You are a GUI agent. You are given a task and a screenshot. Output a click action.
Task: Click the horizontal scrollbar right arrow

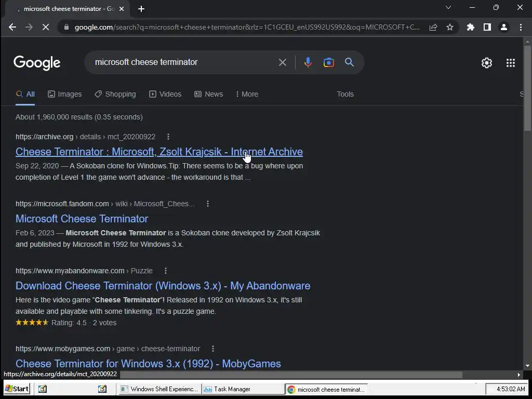tap(519, 375)
